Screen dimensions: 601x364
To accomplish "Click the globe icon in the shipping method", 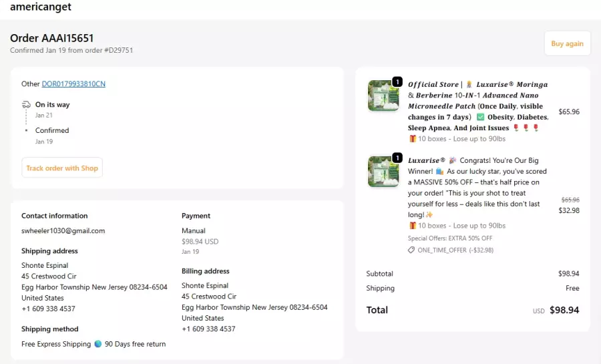I will (x=98, y=344).
